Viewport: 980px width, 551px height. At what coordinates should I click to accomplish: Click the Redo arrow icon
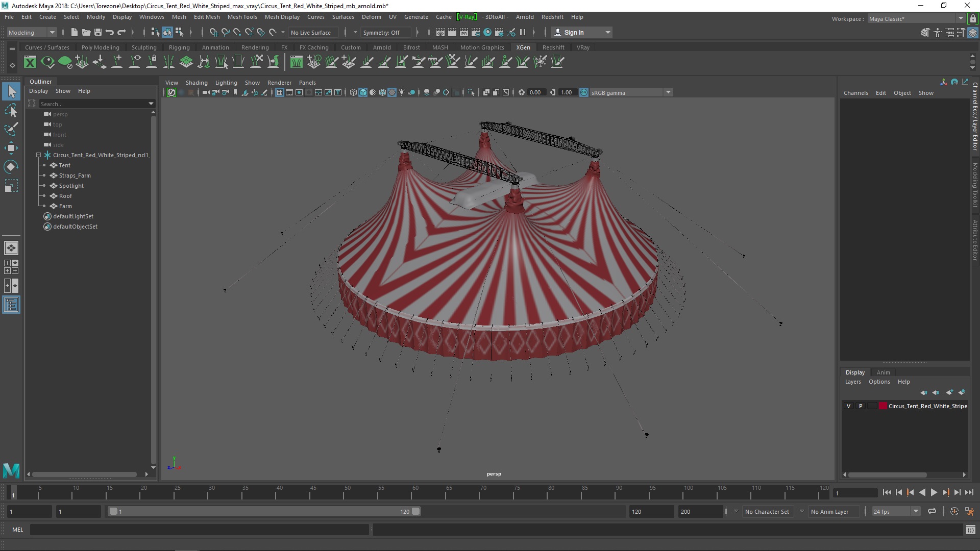(x=121, y=32)
